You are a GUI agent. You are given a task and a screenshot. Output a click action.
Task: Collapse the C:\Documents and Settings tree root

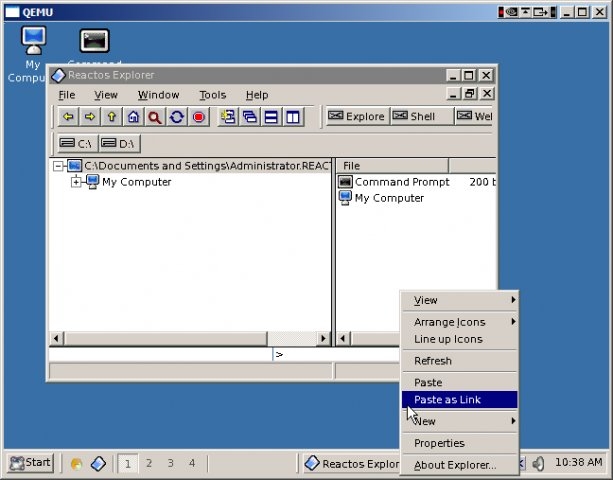point(58,166)
